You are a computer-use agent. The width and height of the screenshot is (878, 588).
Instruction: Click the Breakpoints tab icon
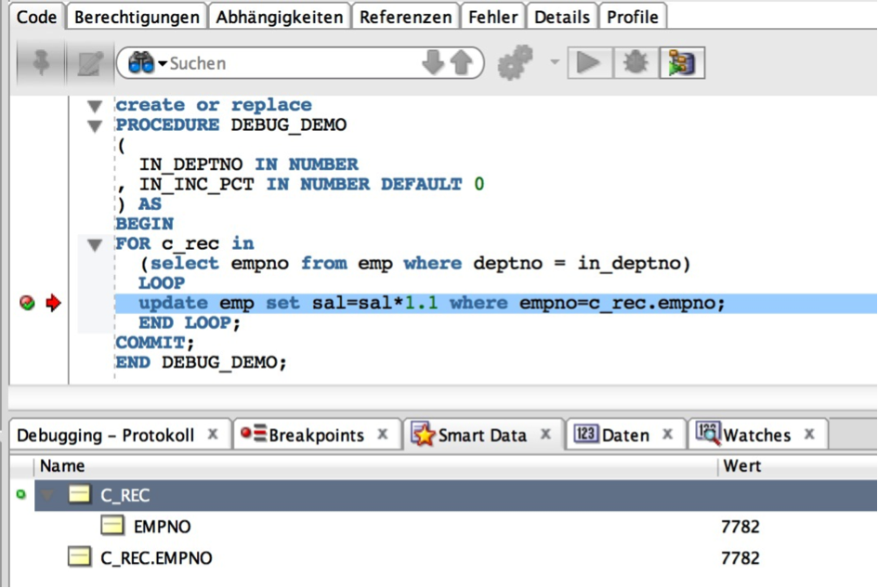pos(253,434)
